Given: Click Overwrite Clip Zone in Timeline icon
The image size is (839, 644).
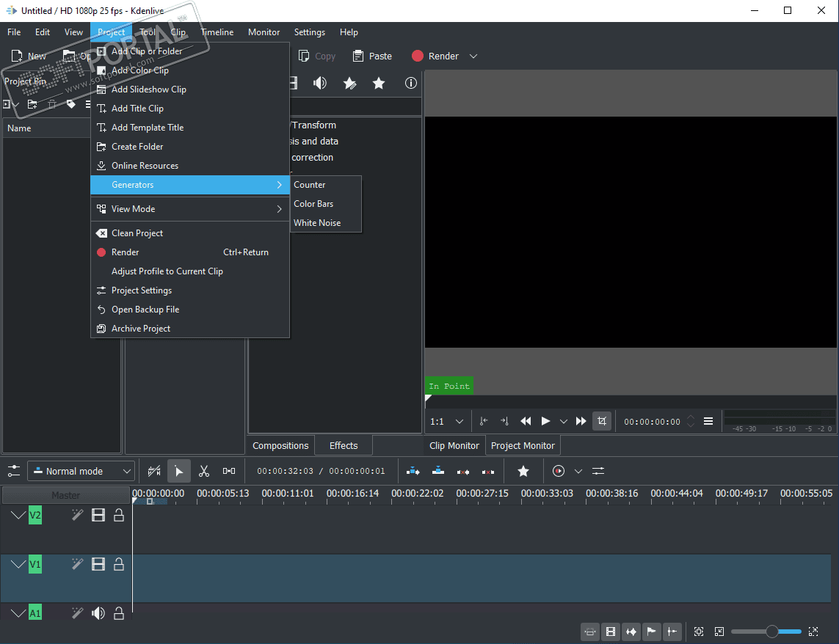Looking at the screenshot, I should coord(438,471).
